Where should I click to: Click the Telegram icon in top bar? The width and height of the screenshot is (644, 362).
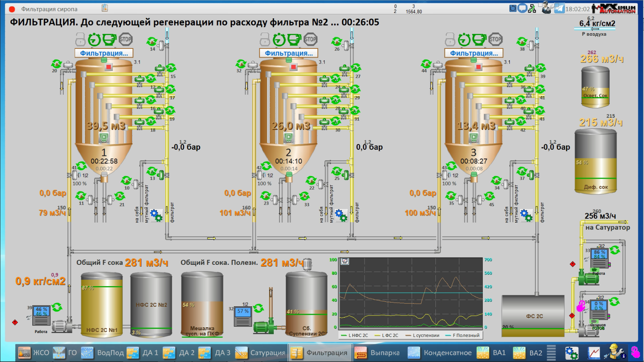[559, 8]
